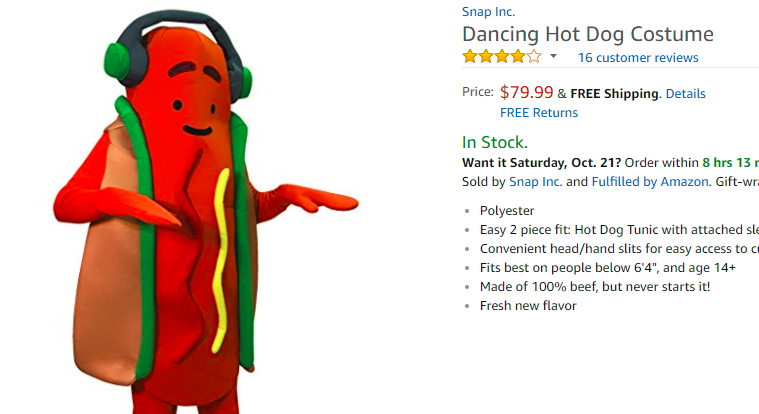Click the star rating icons

coord(501,57)
